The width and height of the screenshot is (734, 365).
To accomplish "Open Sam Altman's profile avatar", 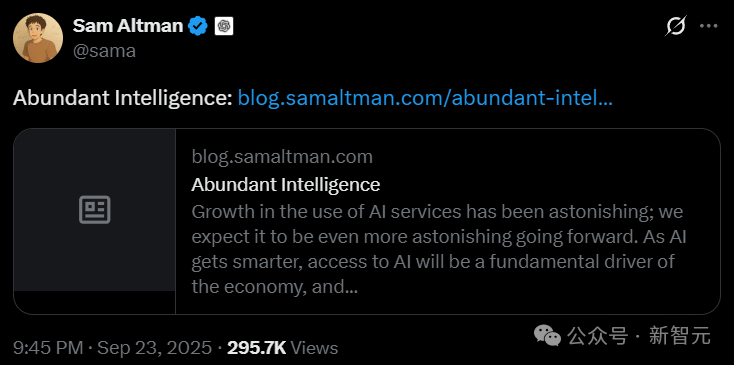I will (38, 38).
